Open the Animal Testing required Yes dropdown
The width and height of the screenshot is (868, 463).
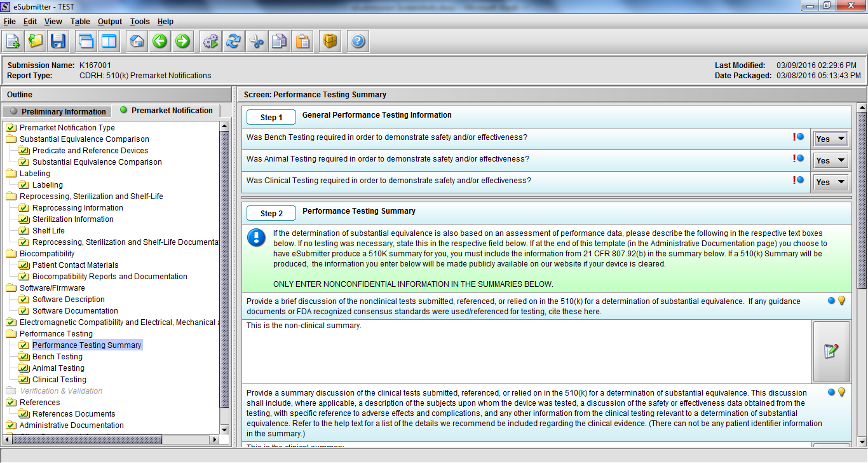tap(831, 160)
